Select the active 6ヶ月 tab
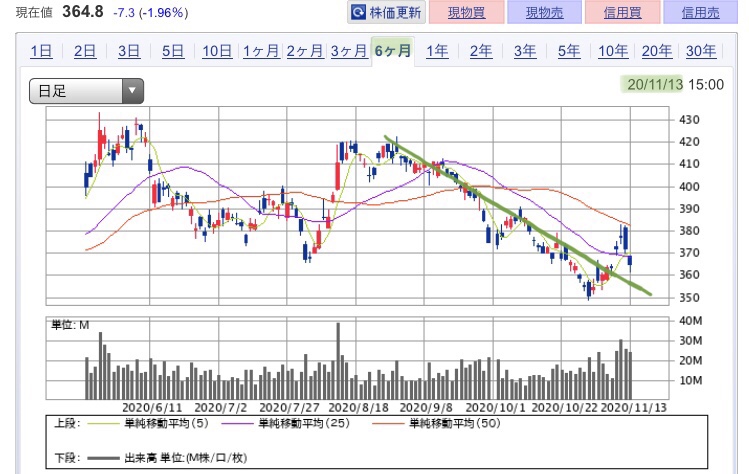 pos(393,51)
